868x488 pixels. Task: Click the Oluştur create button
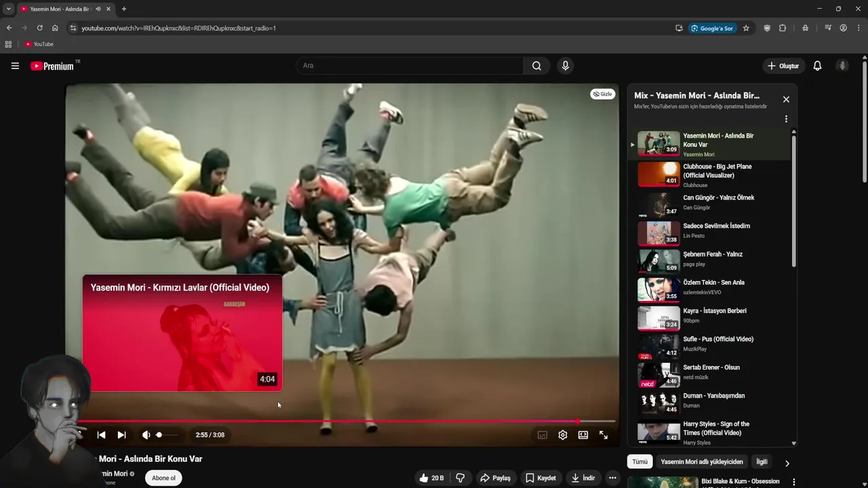click(x=783, y=66)
